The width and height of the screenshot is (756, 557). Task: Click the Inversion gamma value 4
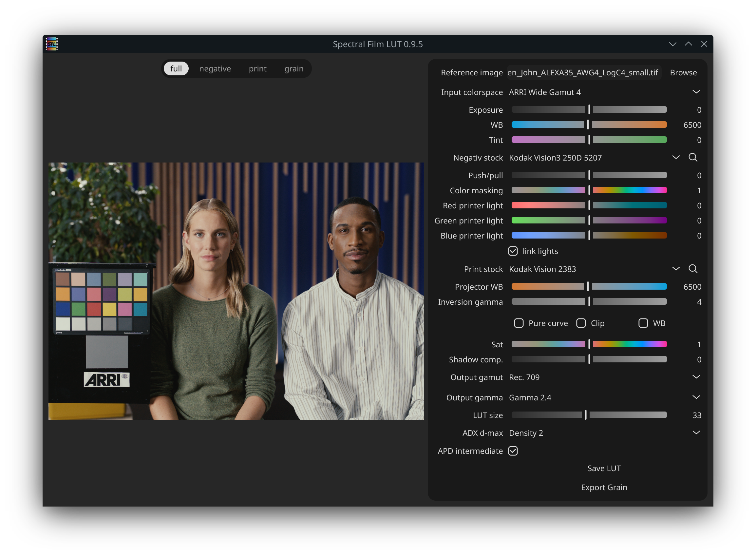pyautogui.click(x=699, y=302)
